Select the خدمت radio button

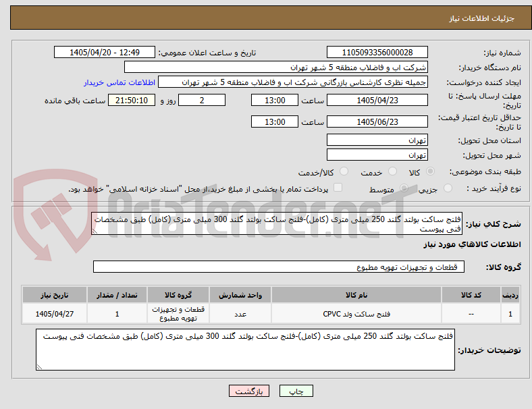pos(392,171)
